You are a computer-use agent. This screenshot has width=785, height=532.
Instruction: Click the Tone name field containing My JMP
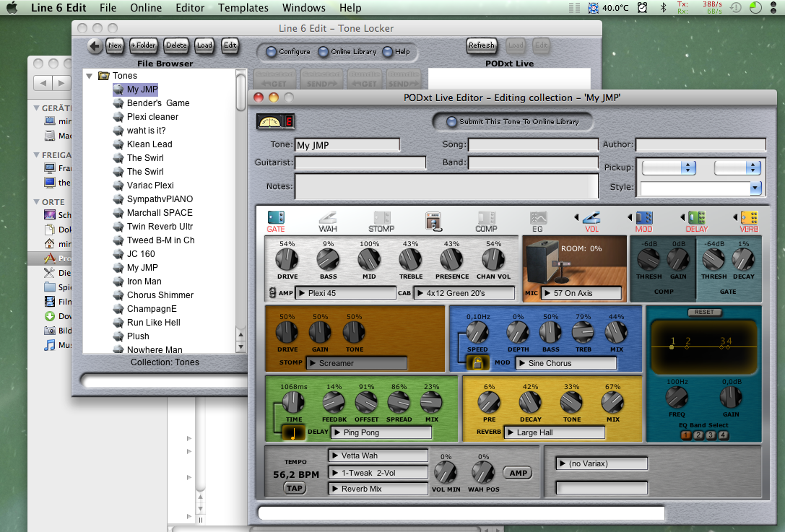click(347, 145)
